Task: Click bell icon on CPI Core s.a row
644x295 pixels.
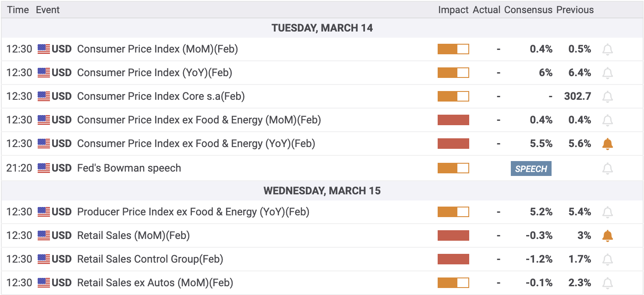Action: tap(607, 97)
